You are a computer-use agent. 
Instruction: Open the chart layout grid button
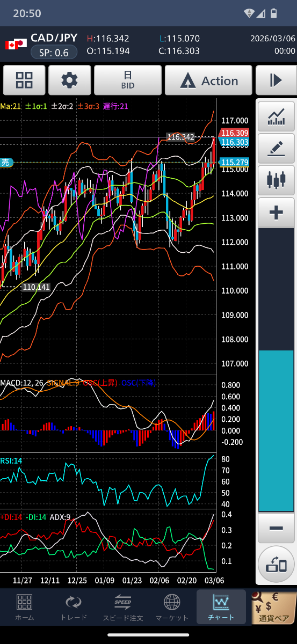point(24,80)
